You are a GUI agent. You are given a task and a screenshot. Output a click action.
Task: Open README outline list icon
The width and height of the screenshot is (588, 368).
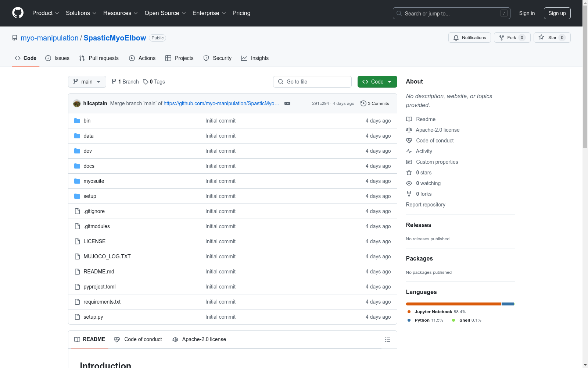(x=388, y=340)
